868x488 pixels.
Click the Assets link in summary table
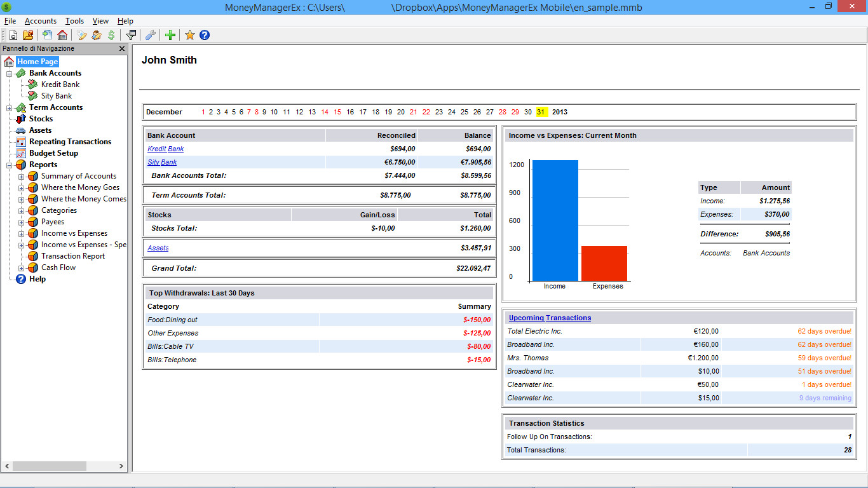(x=158, y=248)
